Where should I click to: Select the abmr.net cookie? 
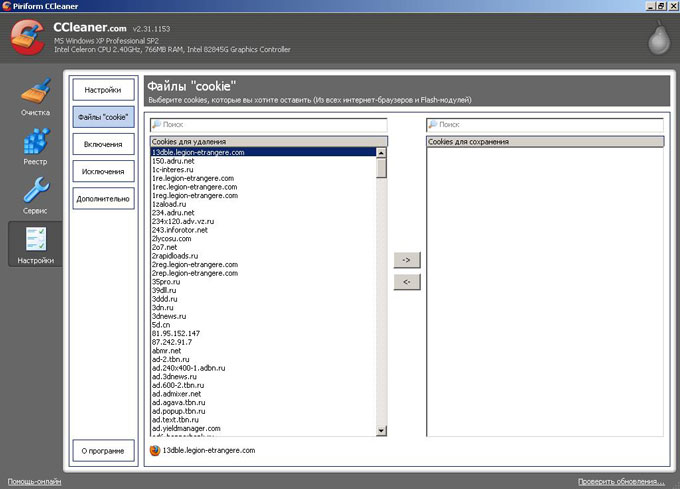263,351
